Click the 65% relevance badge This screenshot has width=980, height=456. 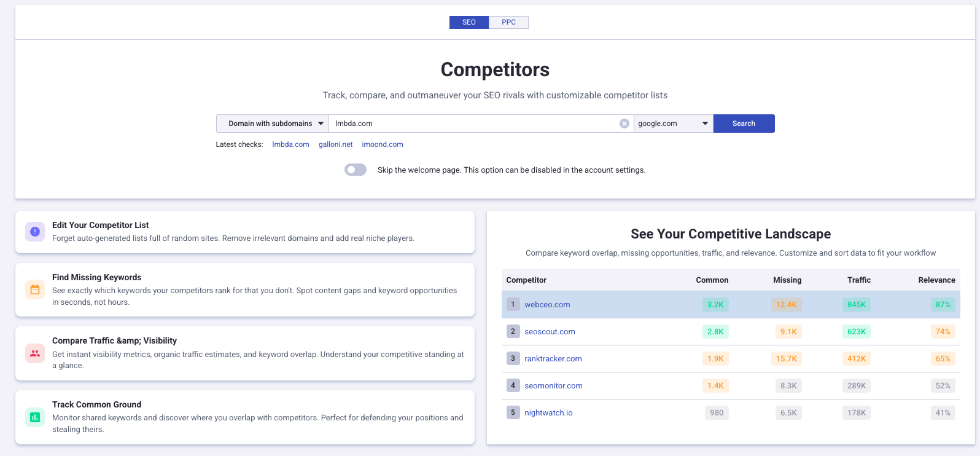coord(943,358)
